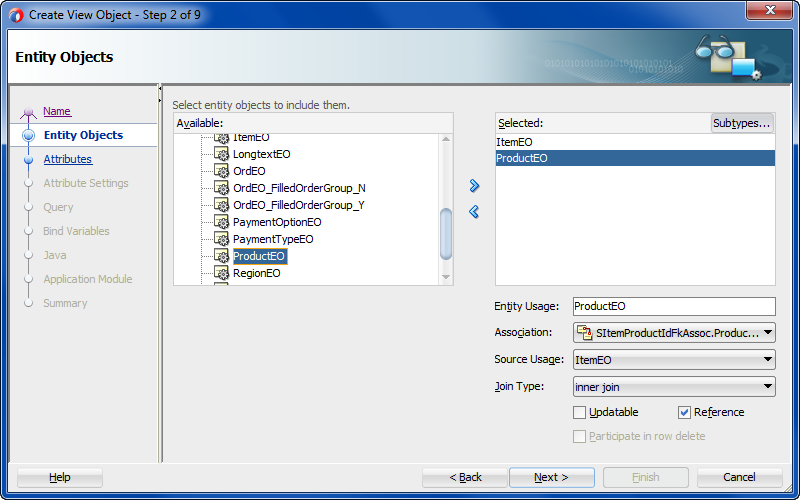The height and width of the screenshot is (500, 800).
Task: Select OrdEO in the Available list
Action: click(249, 171)
